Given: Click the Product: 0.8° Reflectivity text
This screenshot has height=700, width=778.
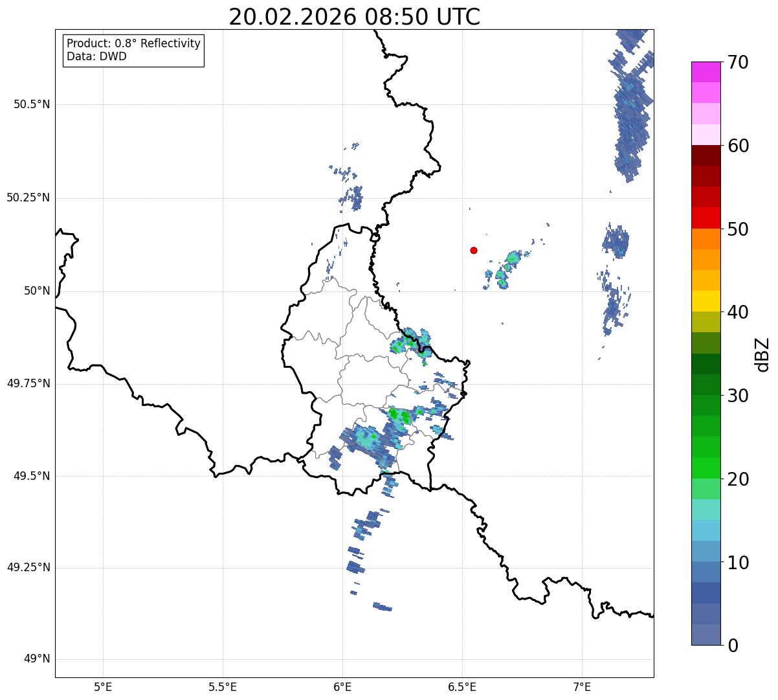Looking at the screenshot, I should tap(133, 43).
